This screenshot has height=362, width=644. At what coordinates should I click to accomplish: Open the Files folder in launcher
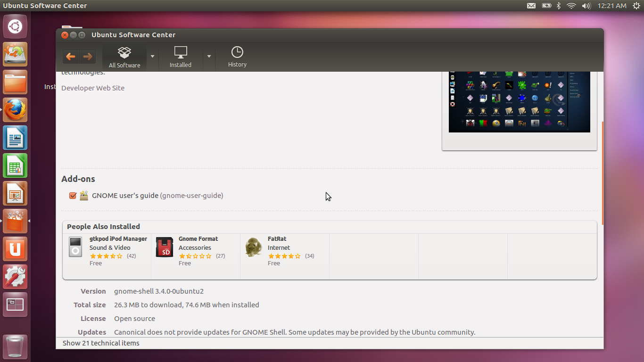pyautogui.click(x=15, y=82)
